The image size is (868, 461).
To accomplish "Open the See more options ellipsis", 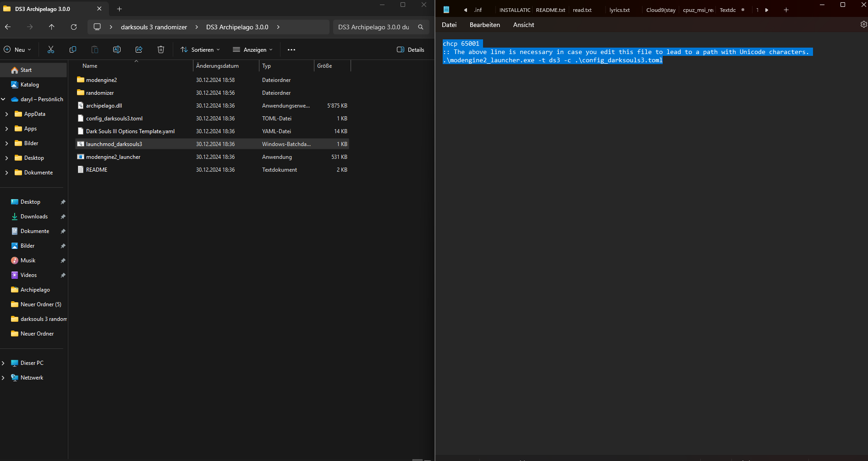I will [291, 49].
